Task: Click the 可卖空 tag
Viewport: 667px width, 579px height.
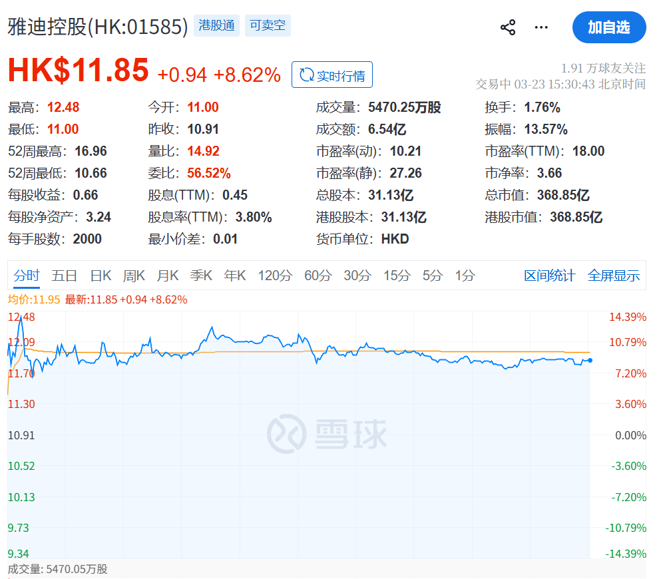Action: point(267,26)
